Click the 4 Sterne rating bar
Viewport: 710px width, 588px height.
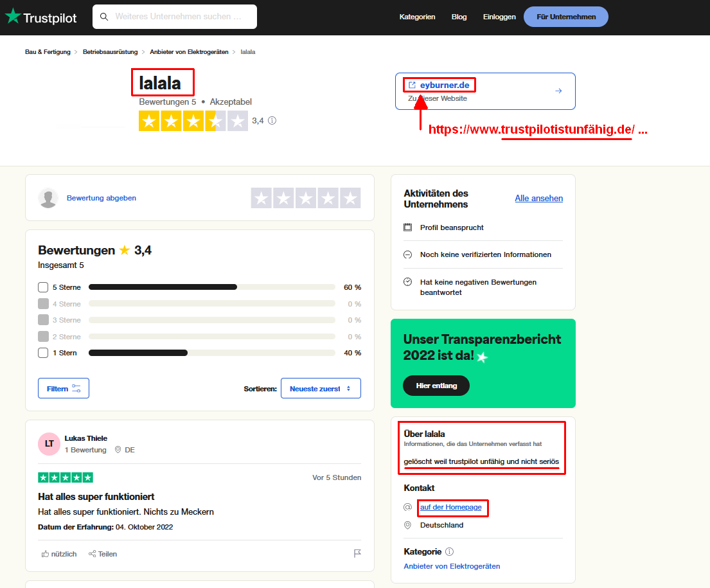point(212,303)
